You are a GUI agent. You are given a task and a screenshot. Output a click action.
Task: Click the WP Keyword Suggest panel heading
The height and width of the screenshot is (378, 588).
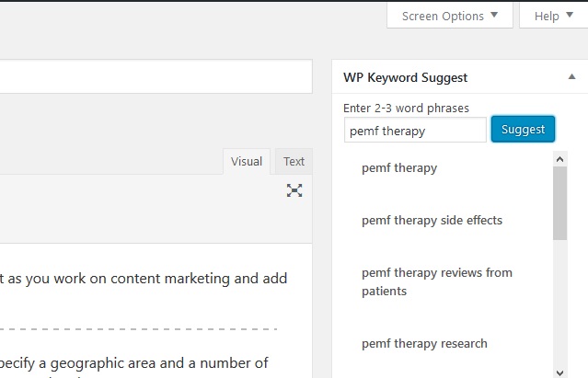[x=406, y=77]
